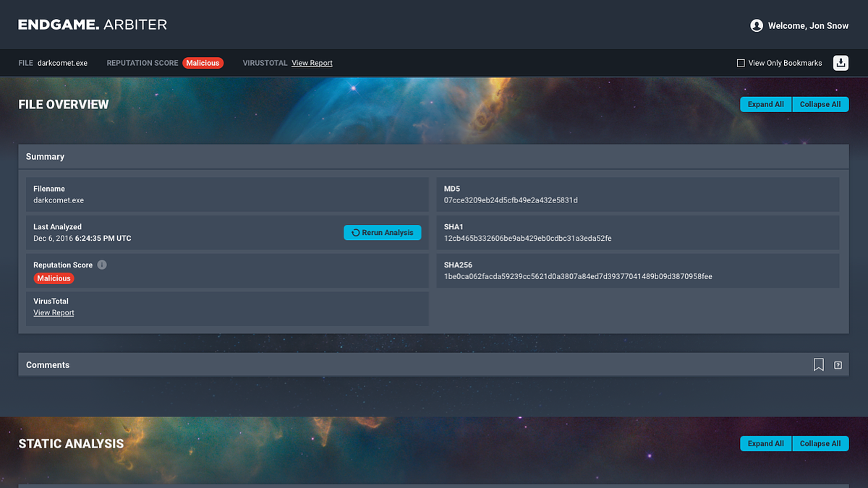The height and width of the screenshot is (488, 868).
Task: Bookmark the Comments section
Action: (x=818, y=365)
